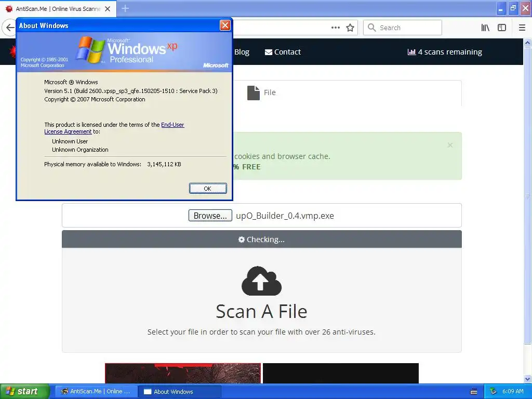Viewport: 532px width, 399px height.
Task: Restore down the Firefox window
Action: [513, 8]
